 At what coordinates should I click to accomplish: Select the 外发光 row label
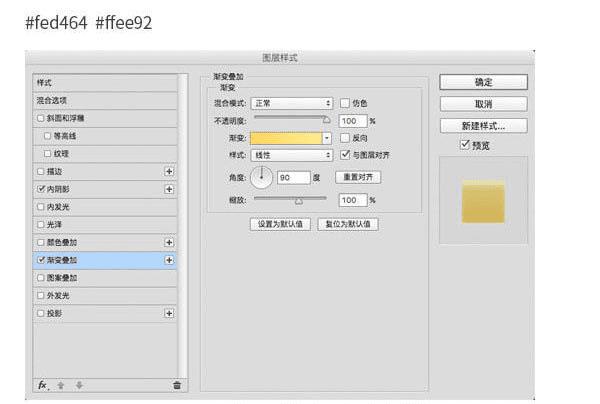click(x=58, y=295)
